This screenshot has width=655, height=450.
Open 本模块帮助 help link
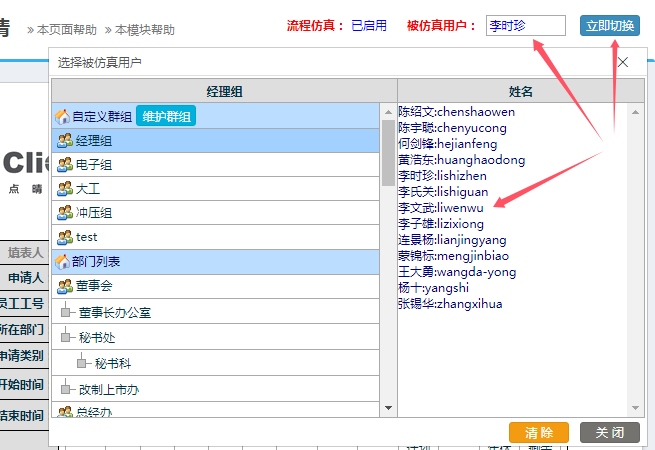tap(145, 30)
